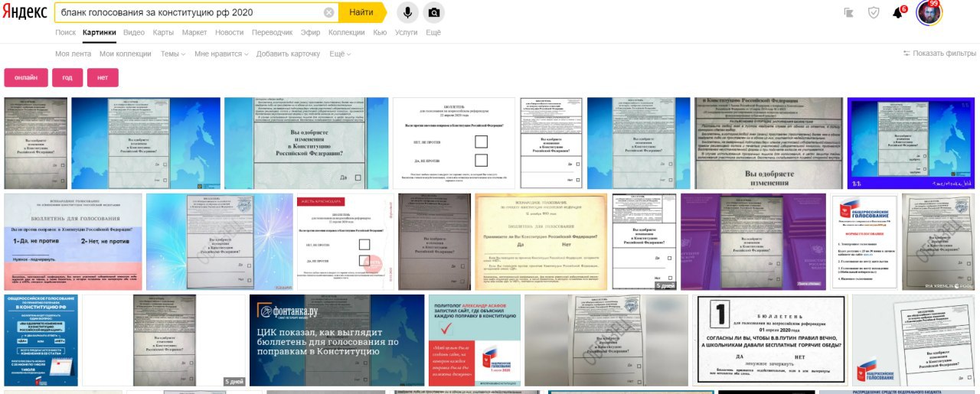The height and width of the screenshot is (394, 980).
Task: Apply the год suggestion chip
Action: coord(67,77)
